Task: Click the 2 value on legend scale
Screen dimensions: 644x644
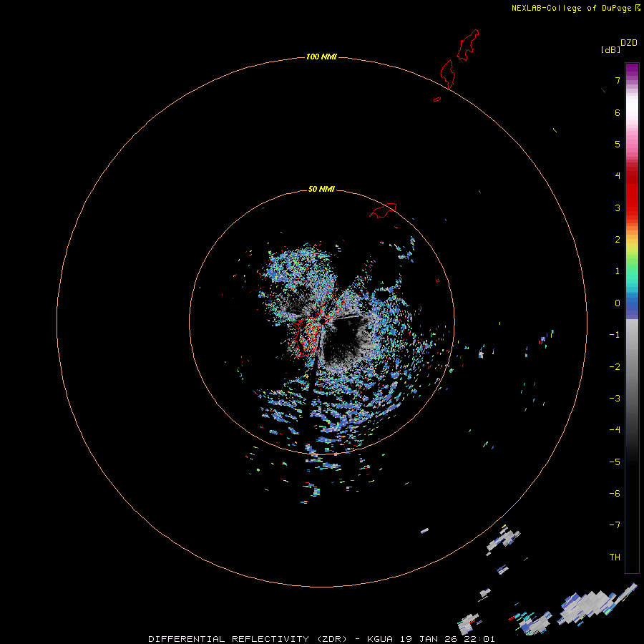Action: click(x=618, y=240)
